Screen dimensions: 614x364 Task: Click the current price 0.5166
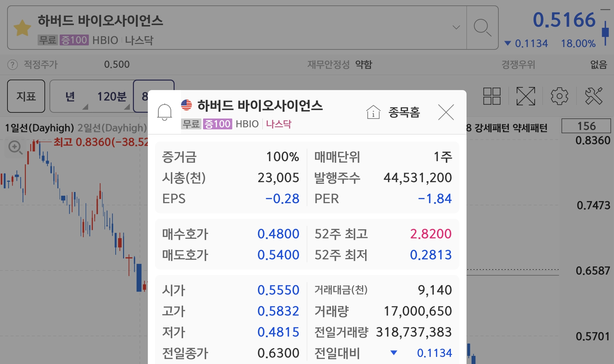point(564,20)
